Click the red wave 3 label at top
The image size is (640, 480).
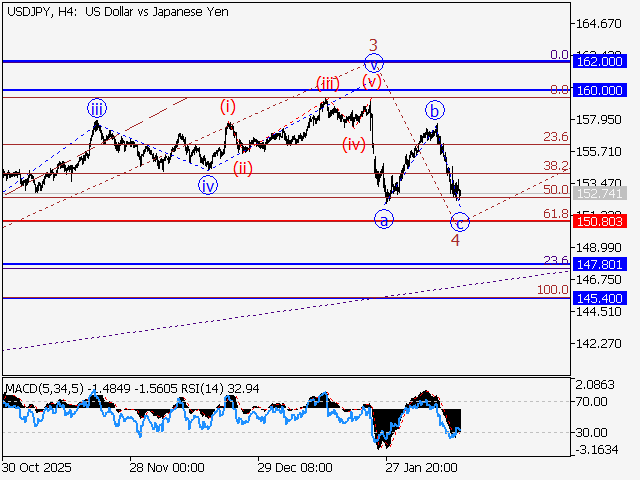click(373, 44)
